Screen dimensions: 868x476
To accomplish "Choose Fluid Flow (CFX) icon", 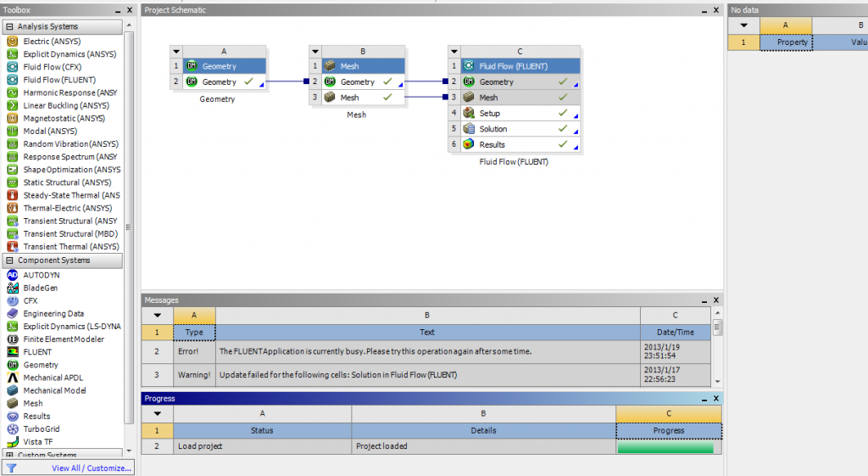I will [x=12, y=66].
